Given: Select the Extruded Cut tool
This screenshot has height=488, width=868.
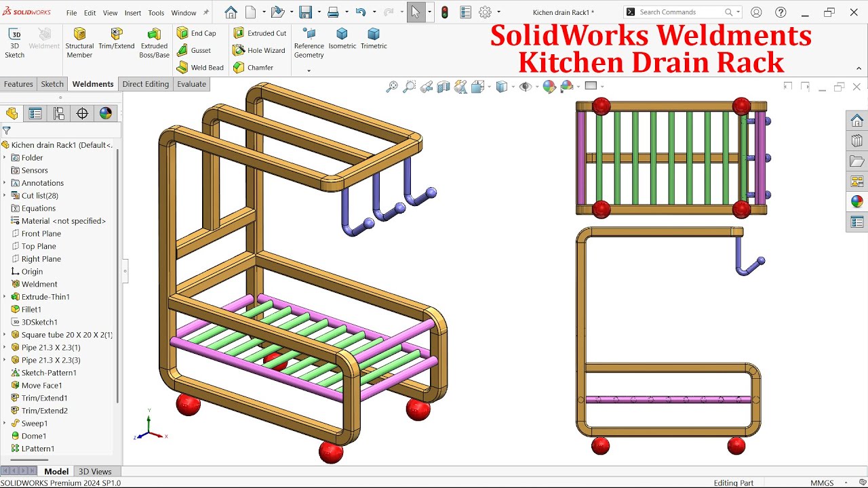Looking at the screenshot, I should tap(260, 33).
